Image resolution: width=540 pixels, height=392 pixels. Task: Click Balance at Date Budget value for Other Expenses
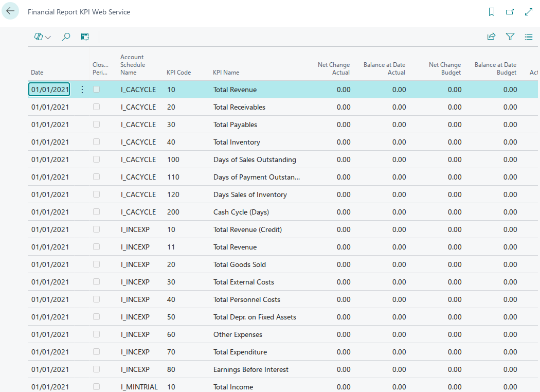coord(510,335)
